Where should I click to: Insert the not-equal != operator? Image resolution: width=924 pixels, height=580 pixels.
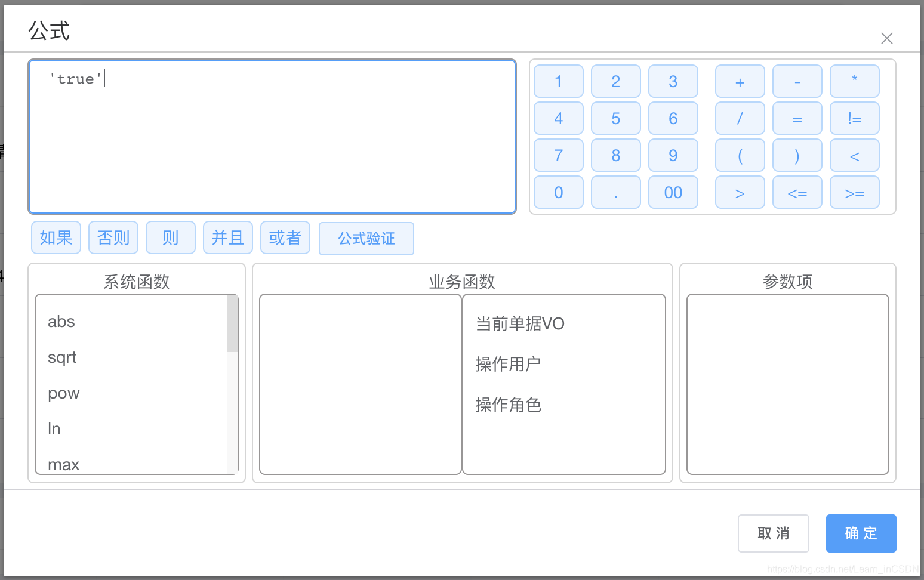(854, 118)
